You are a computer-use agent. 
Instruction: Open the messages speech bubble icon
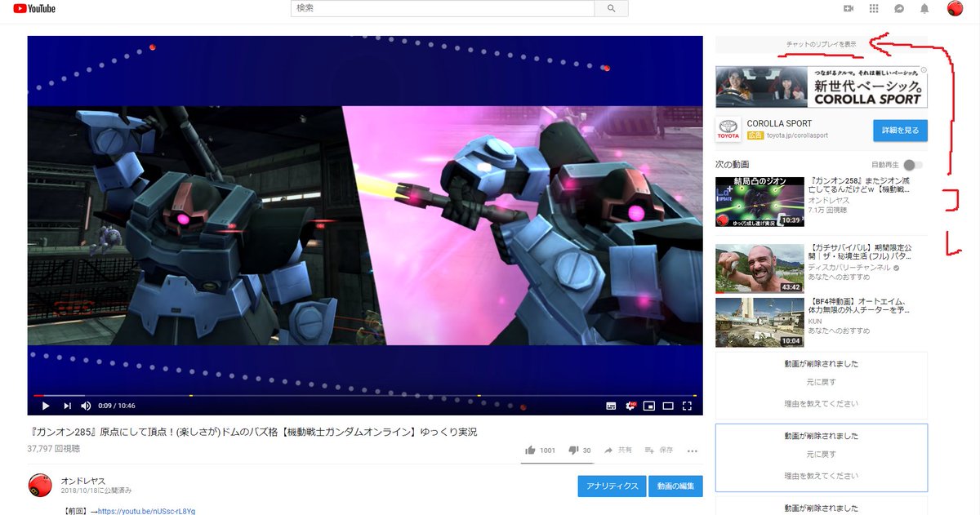coord(899,8)
